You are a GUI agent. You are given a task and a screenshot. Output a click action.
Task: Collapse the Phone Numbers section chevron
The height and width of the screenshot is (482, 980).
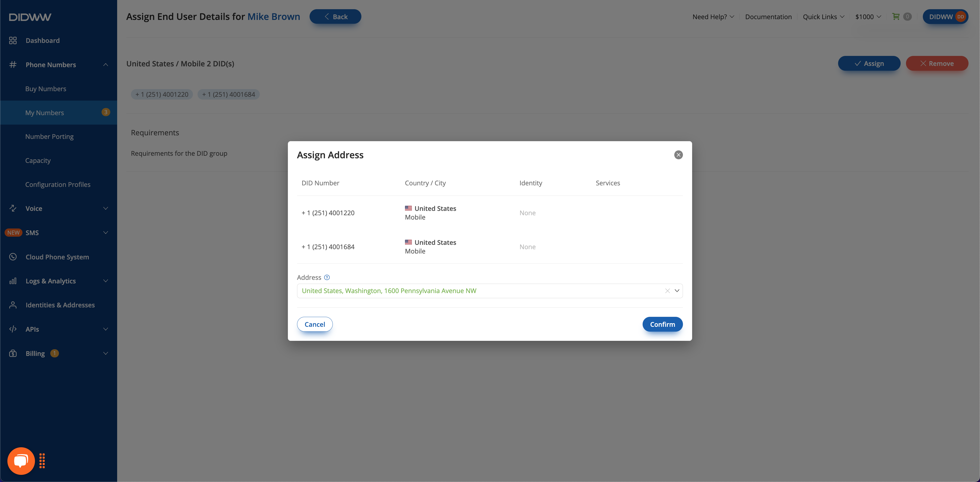pyautogui.click(x=106, y=65)
